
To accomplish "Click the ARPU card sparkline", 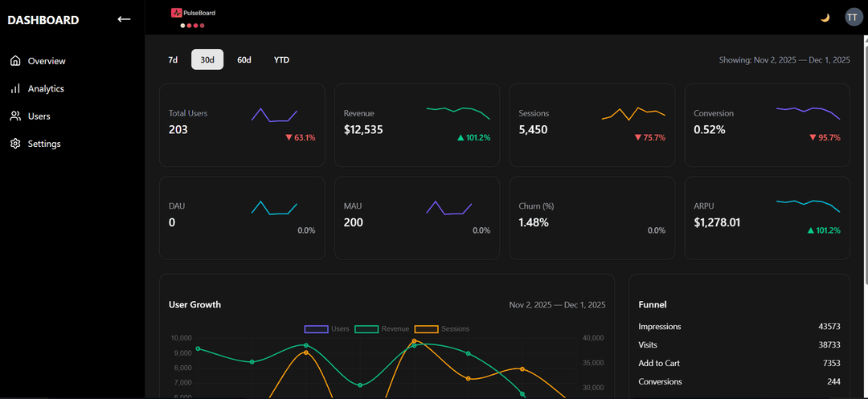I will pyautogui.click(x=809, y=206).
